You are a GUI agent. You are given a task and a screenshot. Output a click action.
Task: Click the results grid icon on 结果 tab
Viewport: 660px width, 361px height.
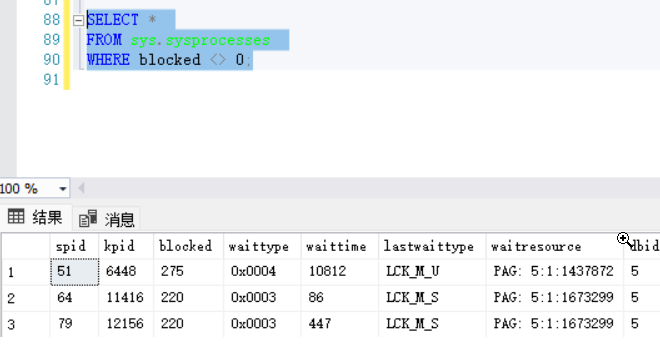16,217
